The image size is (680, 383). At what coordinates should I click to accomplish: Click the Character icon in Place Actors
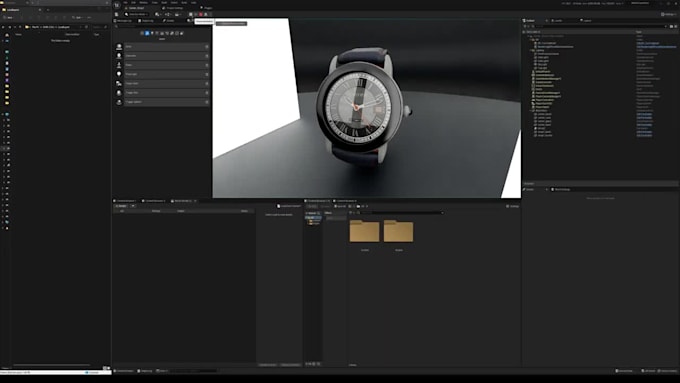pos(119,56)
